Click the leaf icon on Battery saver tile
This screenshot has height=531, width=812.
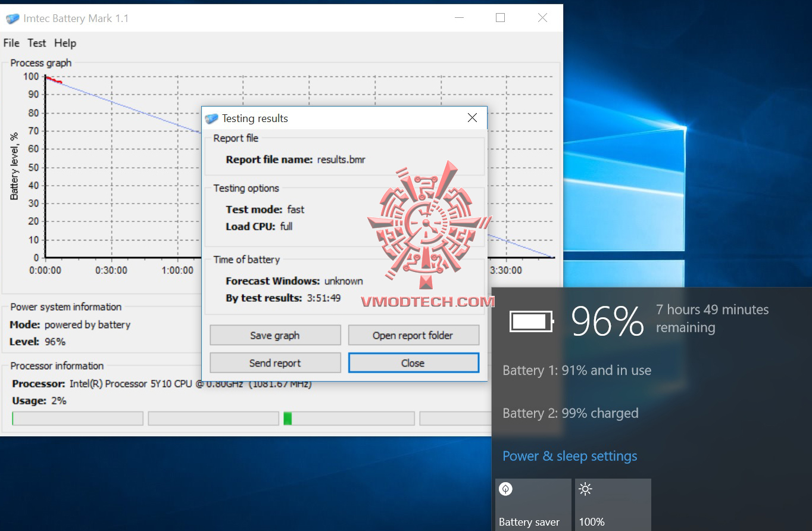pyautogui.click(x=505, y=489)
